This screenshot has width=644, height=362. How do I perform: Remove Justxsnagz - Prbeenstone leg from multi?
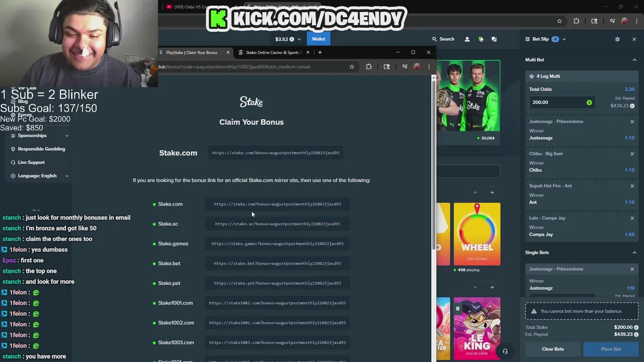coord(632,122)
